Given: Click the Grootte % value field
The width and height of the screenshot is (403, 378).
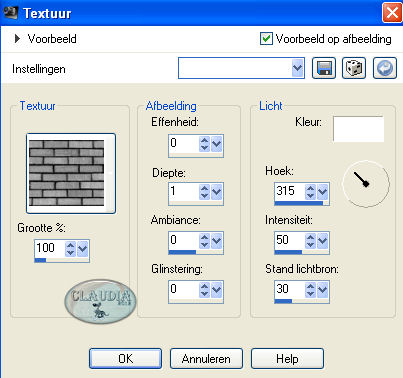Looking at the screenshot, I should [49, 248].
